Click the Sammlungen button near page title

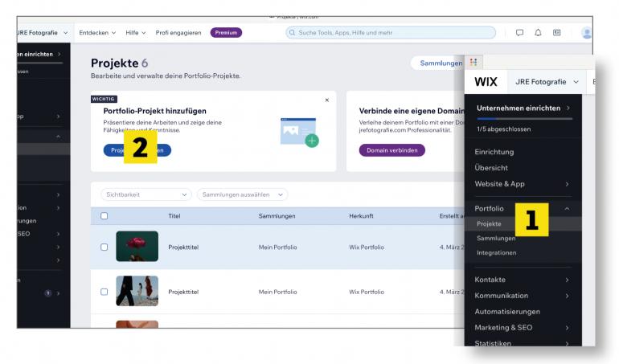(x=438, y=63)
